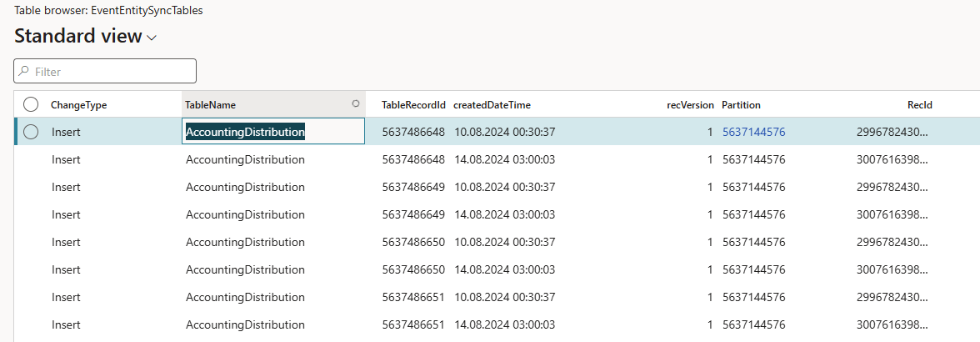980x342 pixels.
Task: Open the highlighted Partition link 5637144576
Action: point(753,132)
